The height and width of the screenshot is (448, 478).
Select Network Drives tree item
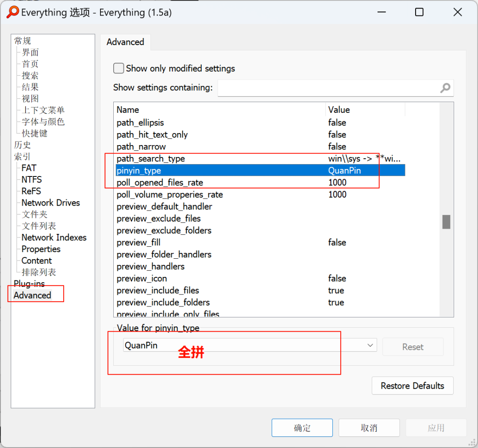pos(50,203)
